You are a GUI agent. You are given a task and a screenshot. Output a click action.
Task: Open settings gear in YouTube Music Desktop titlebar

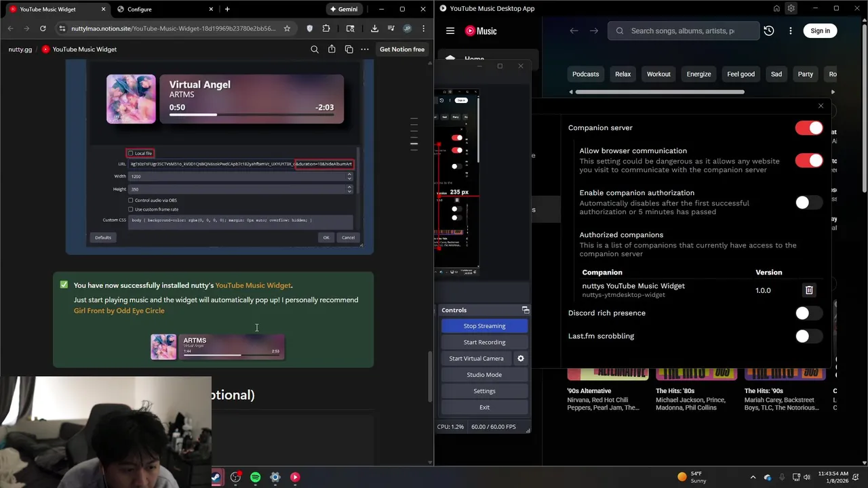(791, 8)
